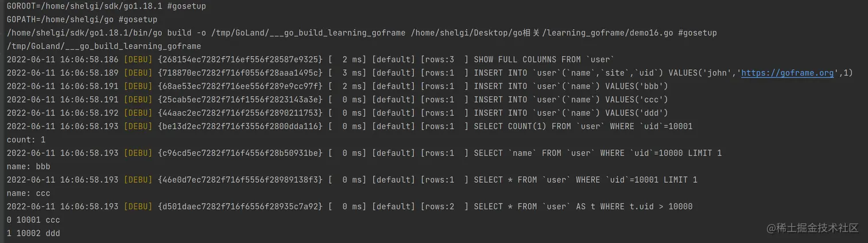
Task: Click the 'count: 1' output line
Action: [x=26, y=140]
